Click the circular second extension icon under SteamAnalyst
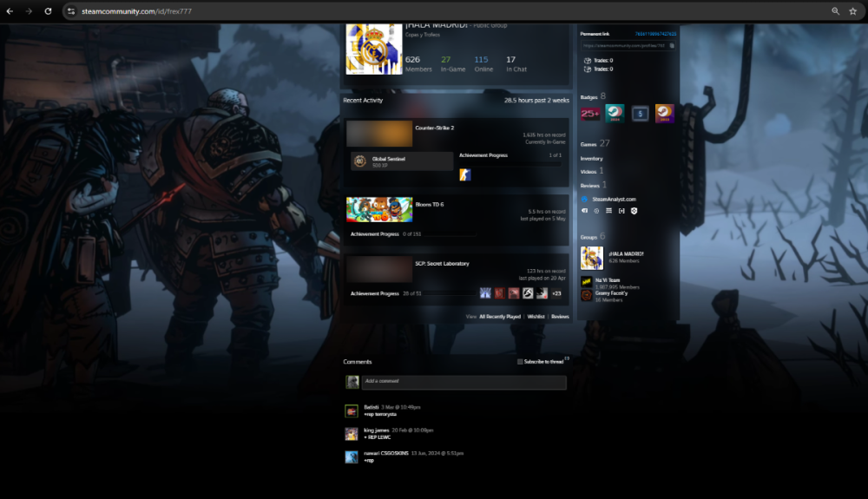The image size is (868, 499). pos(597,211)
